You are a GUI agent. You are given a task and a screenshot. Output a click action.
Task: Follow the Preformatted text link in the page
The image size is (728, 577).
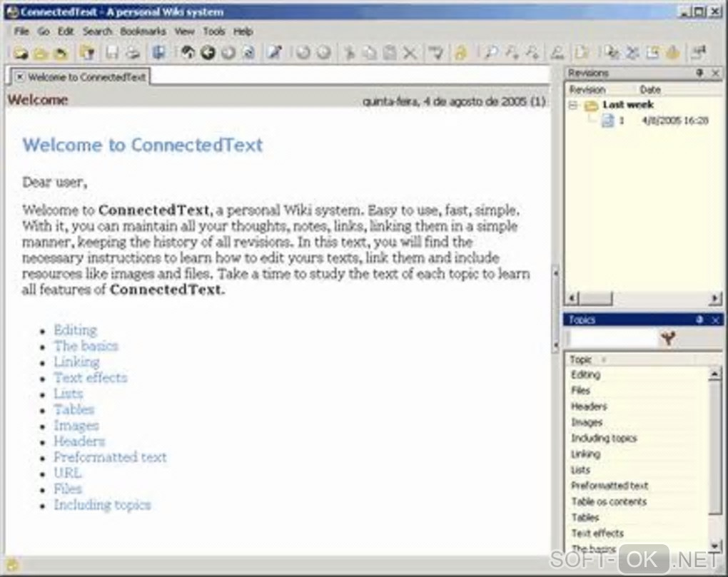tap(110, 457)
